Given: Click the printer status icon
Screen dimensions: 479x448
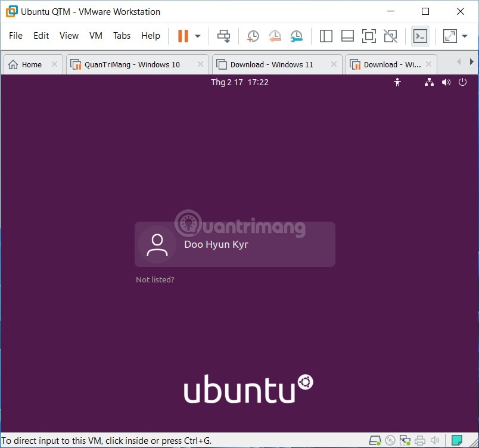Looking at the screenshot, I should [420, 440].
